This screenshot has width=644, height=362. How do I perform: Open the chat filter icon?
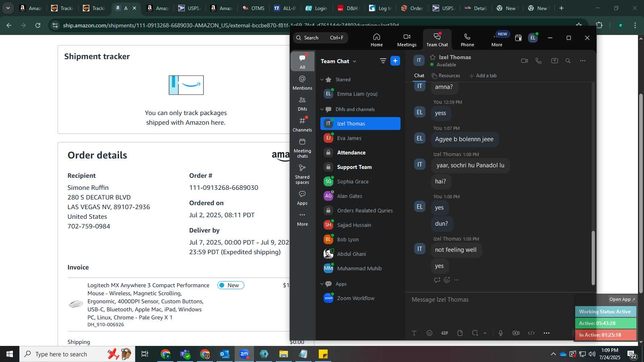tap(383, 61)
